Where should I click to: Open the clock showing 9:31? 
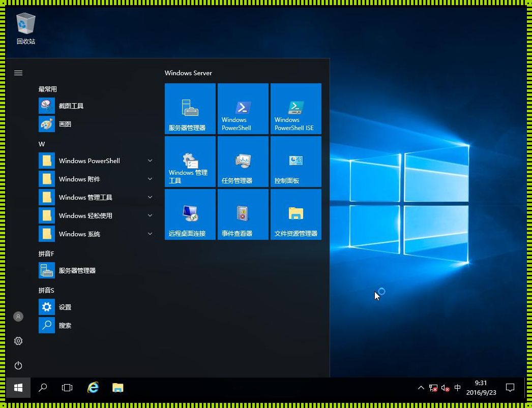tap(481, 388)
